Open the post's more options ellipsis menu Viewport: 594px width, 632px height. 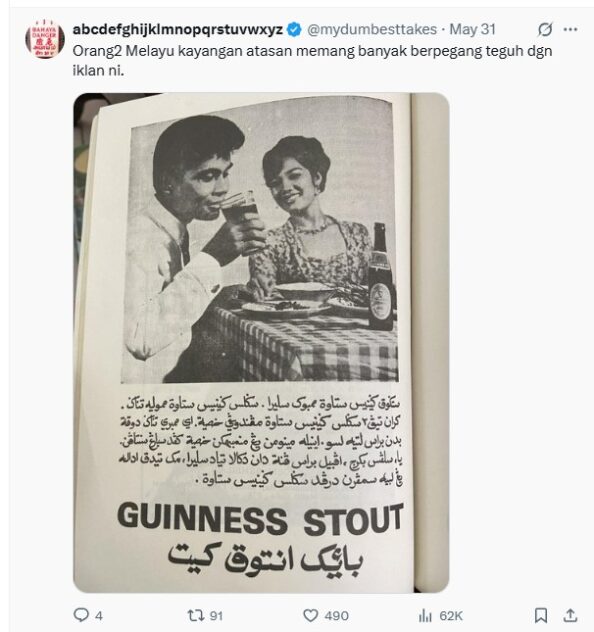pyautogui.click(x=570, y=29)
